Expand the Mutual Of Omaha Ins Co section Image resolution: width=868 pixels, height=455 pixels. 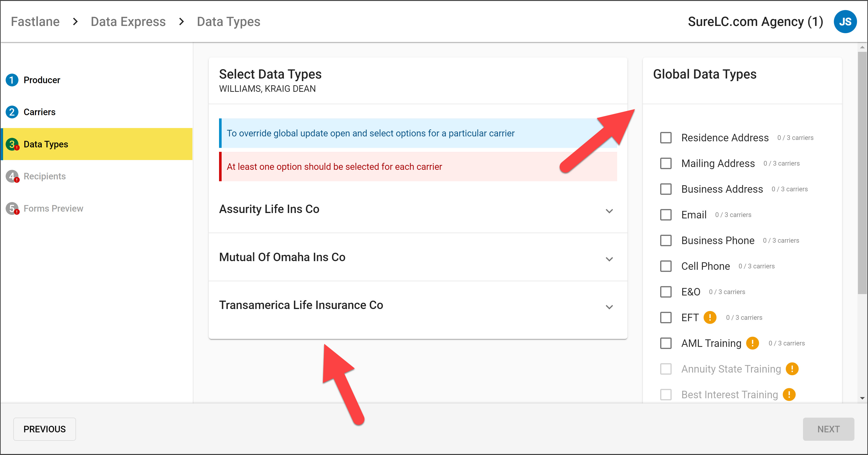click(x=609, y=259)
